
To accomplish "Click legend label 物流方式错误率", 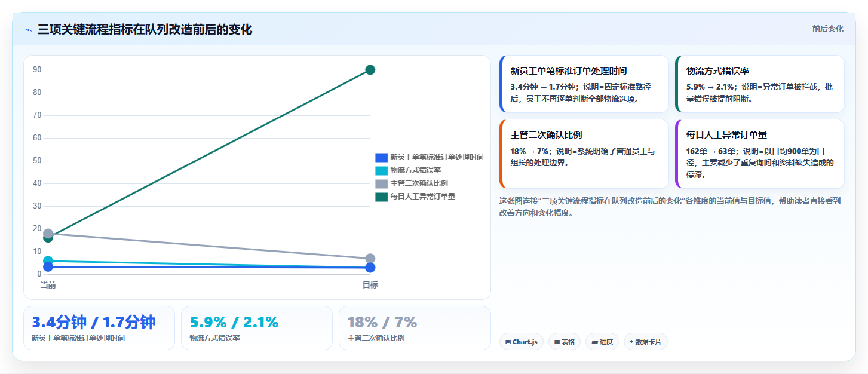I will [x=416, y=170].
